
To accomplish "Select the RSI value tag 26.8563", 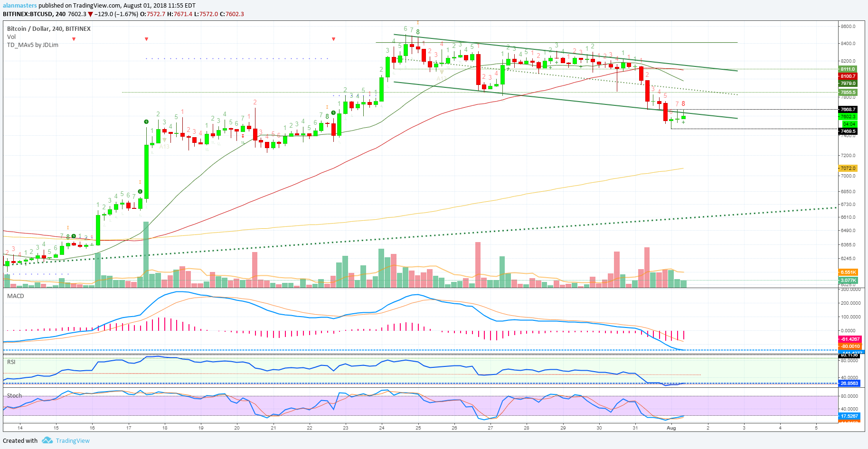I will [849, 383].
